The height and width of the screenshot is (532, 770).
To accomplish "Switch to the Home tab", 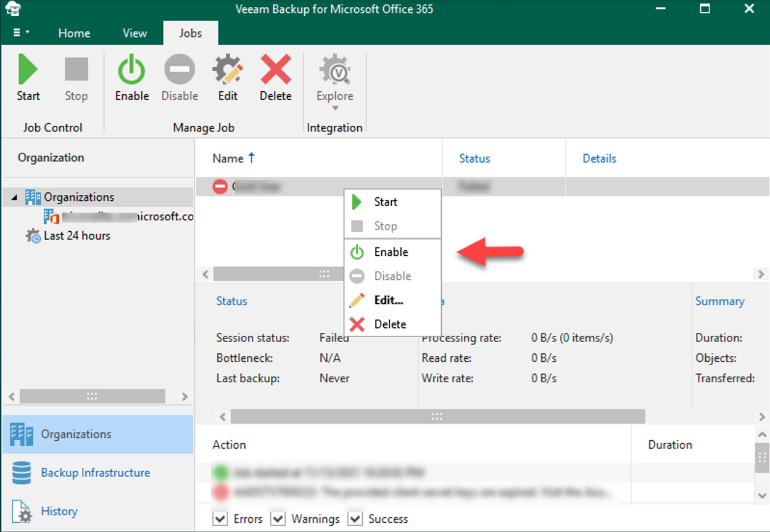I will click(75, 33).
